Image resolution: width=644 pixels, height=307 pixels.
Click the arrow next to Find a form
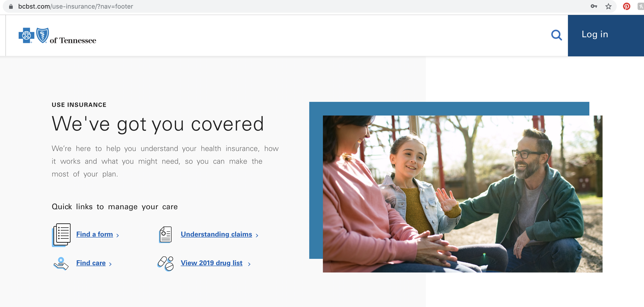click(117, 235)
